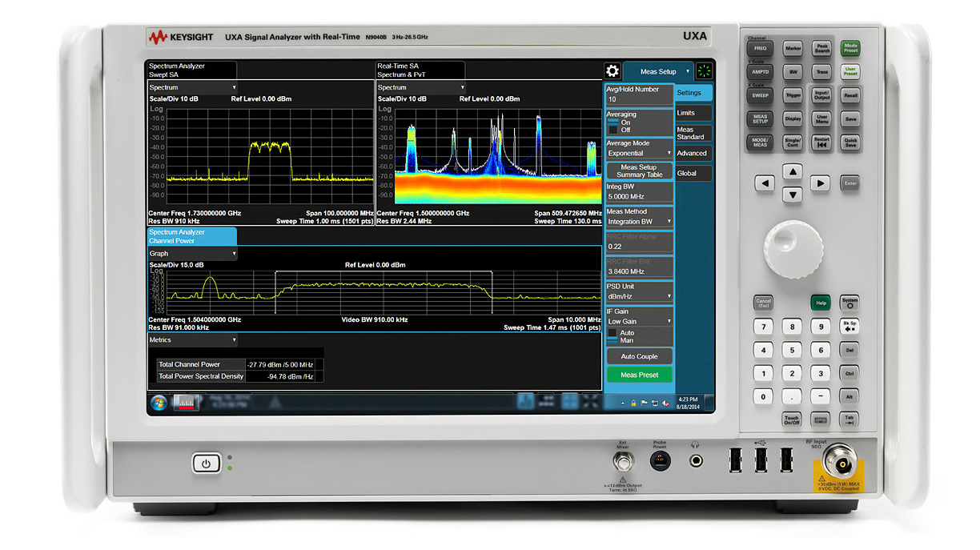This screenshot has height=550, width=980.
Task: Click the Quick Save key
Action: (849, 141)
